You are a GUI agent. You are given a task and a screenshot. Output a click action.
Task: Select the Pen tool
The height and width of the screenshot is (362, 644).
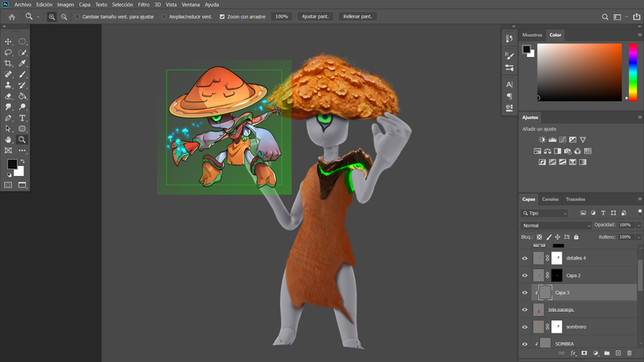8,118
